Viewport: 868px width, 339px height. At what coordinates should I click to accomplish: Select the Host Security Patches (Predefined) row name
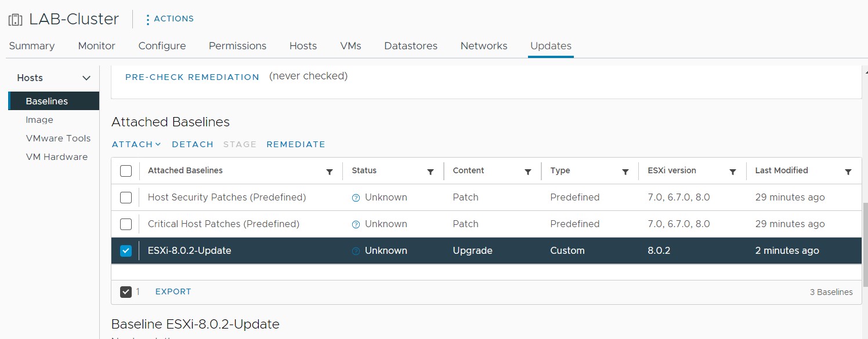coord(227,198)
